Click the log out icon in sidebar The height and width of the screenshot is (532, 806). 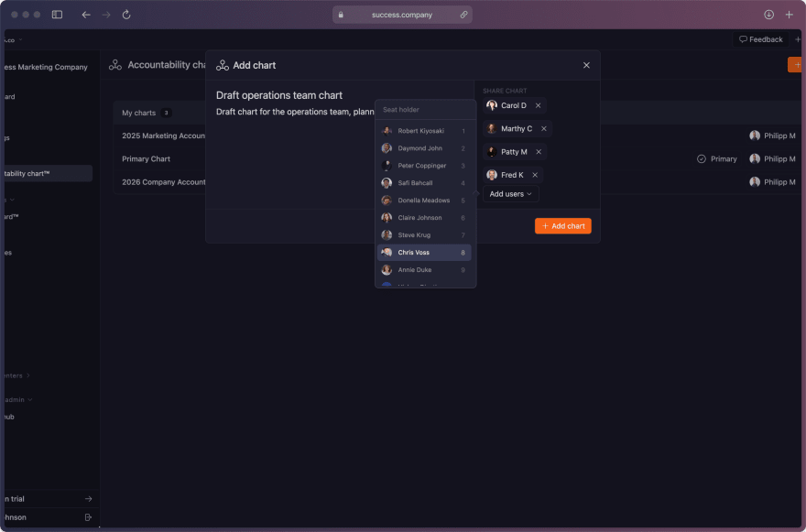(x=89, y=517)
